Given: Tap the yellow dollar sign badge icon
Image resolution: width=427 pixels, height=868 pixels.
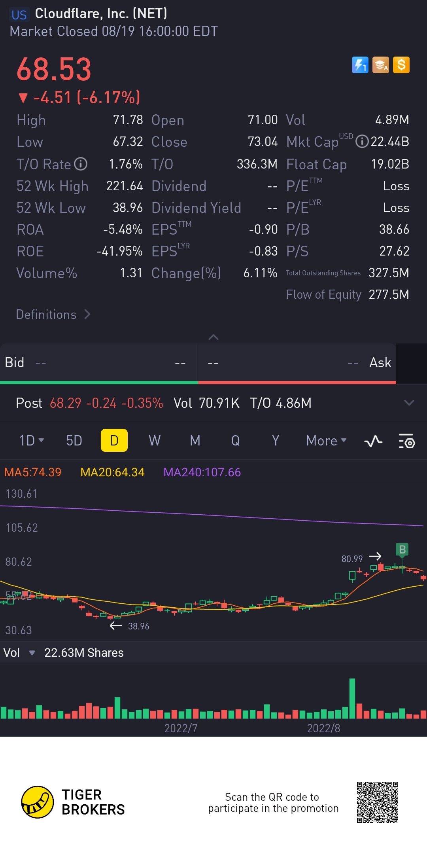Looking at the screenshot, I should (401, 65).
